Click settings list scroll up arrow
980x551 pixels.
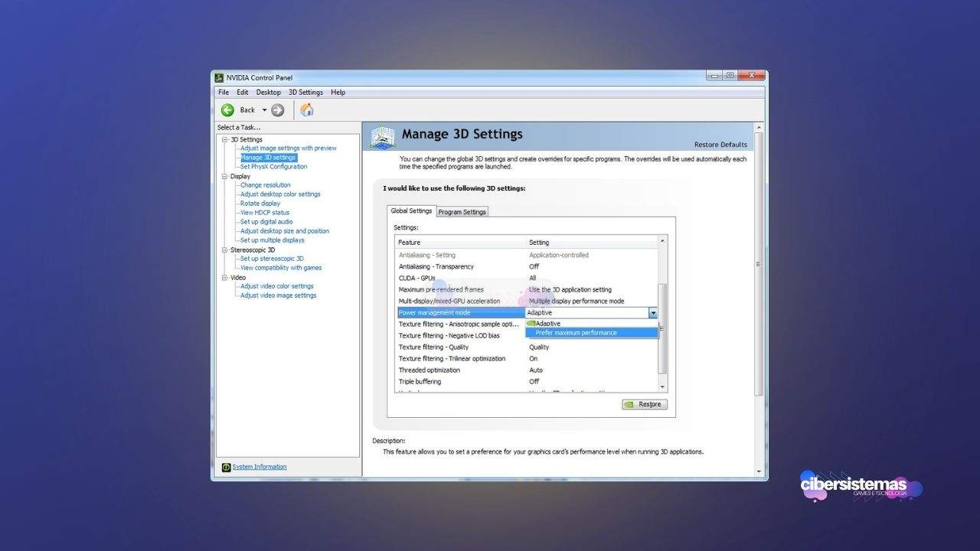(x=662, y=241)
